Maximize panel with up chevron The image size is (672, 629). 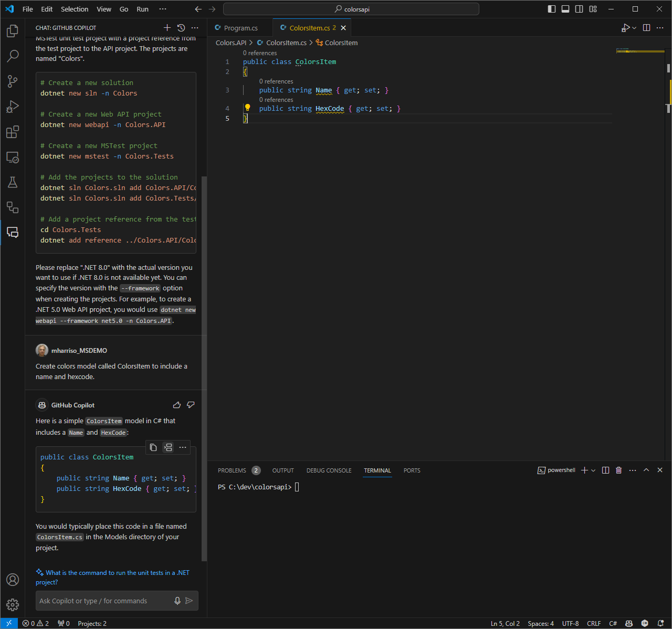pos(646,470)
